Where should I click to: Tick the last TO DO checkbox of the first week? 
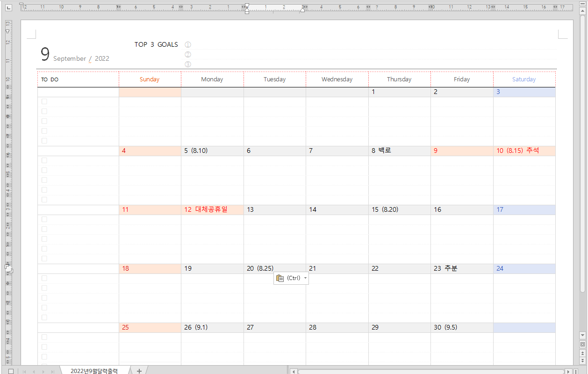(44, 141)
